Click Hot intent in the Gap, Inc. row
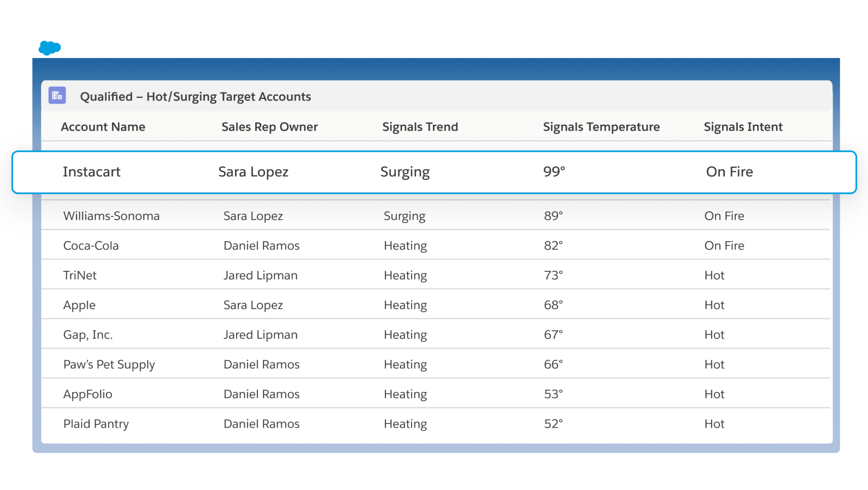This screenshot has width=868, height=490. click(x=714, y=334)
